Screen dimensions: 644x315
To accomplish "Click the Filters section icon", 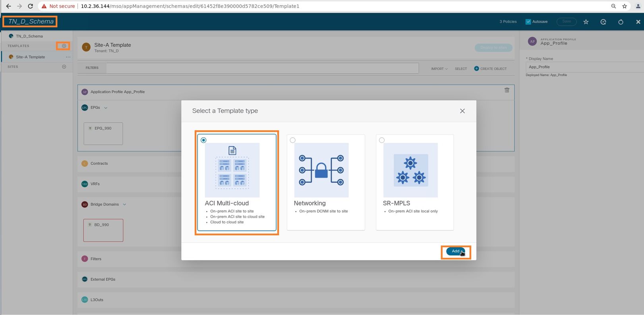I will click(85, 259).
